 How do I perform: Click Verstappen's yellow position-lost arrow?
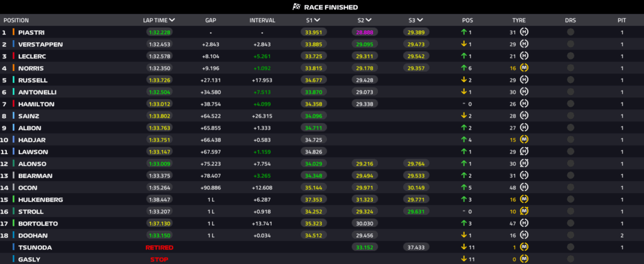coord(464,44)
